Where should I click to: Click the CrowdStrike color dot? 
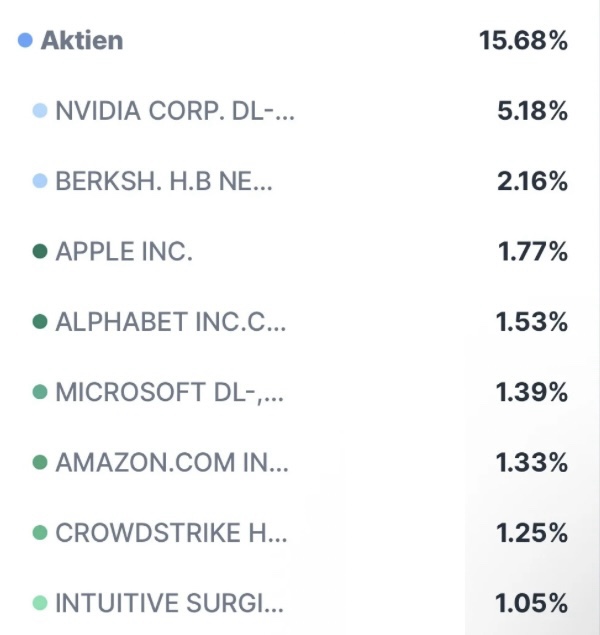[x=40, y=533]
